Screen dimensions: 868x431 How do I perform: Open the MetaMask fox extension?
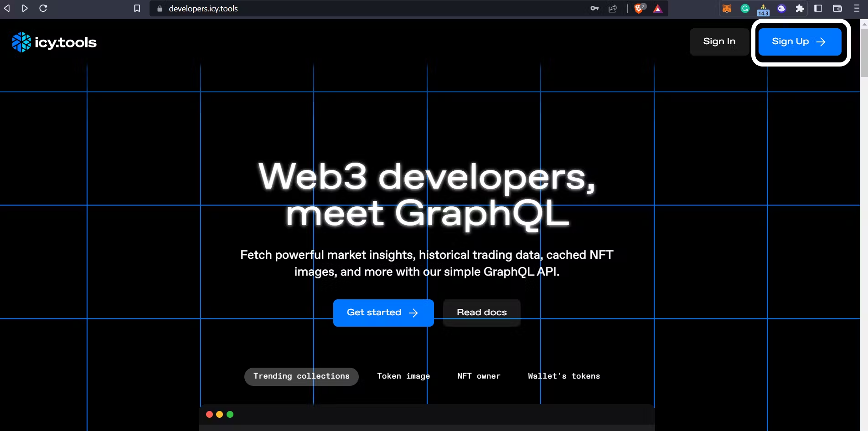click(727, 8)
